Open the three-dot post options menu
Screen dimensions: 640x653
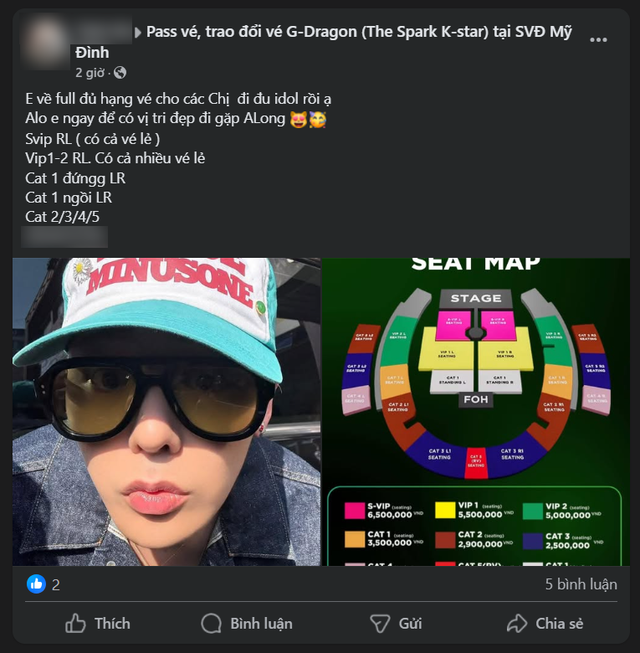coord(598,40)
